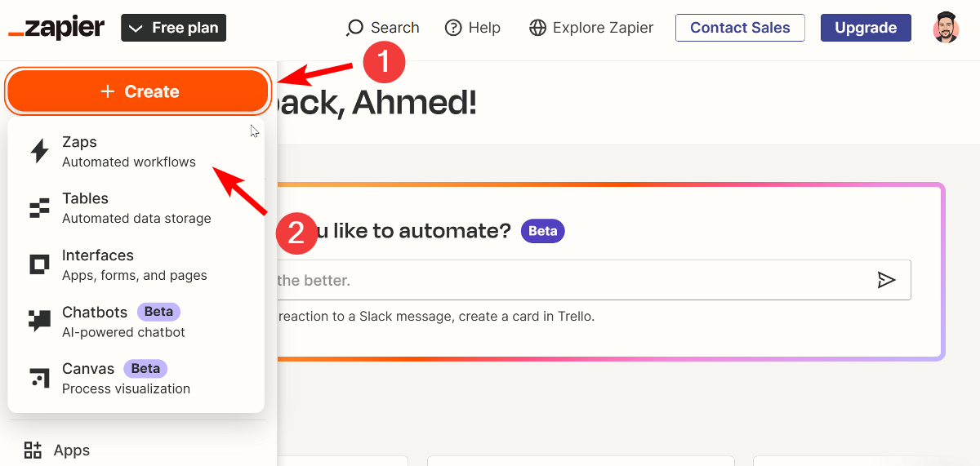This screenshot has height=466, width=980.
Task: Open Help from the top bar
Action: point(472,28)
